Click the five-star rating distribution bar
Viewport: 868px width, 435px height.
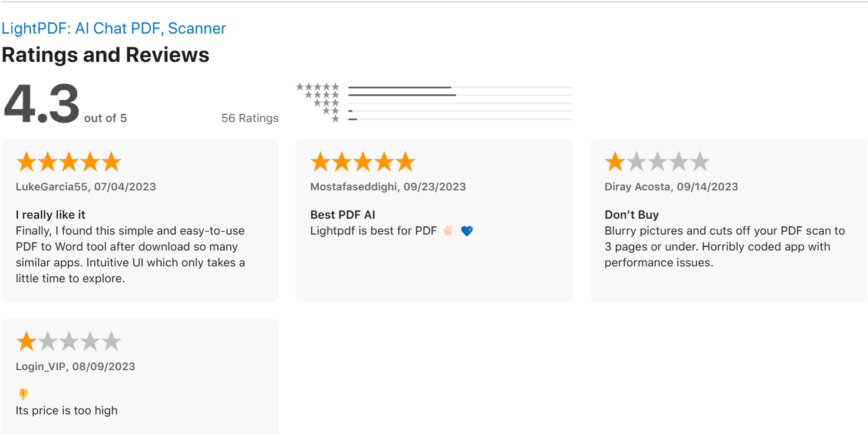(401, 87)
